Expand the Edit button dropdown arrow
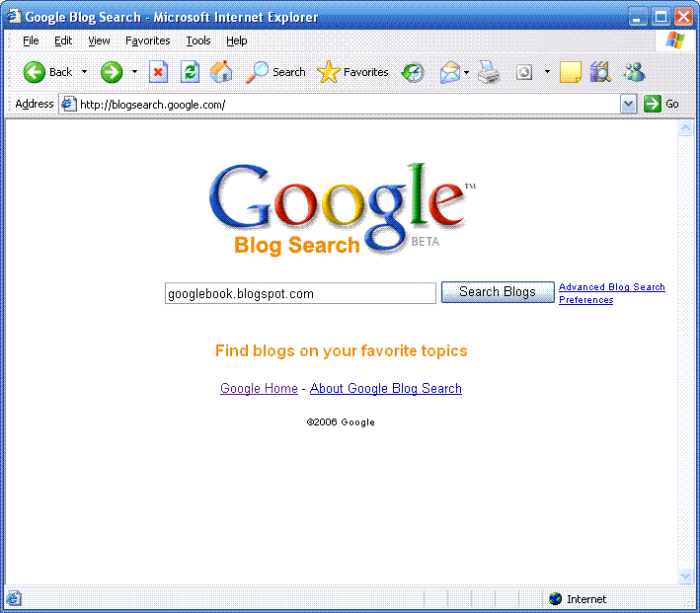This screenshot has height=613, width=700. coord(547,72)
